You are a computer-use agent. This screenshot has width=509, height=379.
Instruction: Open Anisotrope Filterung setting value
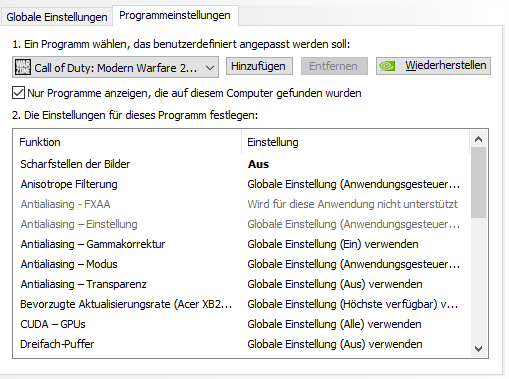(x=353, y=184)
